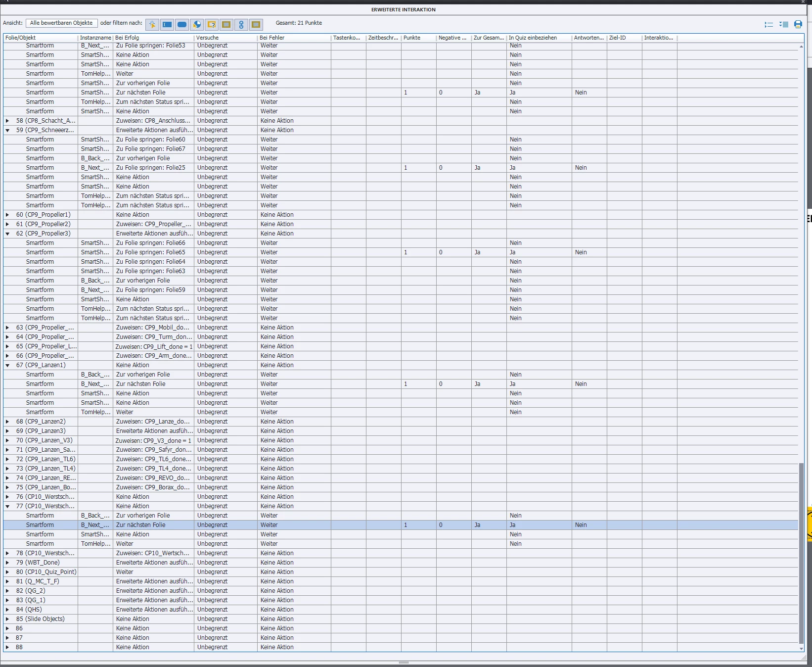Collapse all rows with the collapse-list icon
Image resolution: width=812 pixels, height=667 pixels.
coord(769,24)
